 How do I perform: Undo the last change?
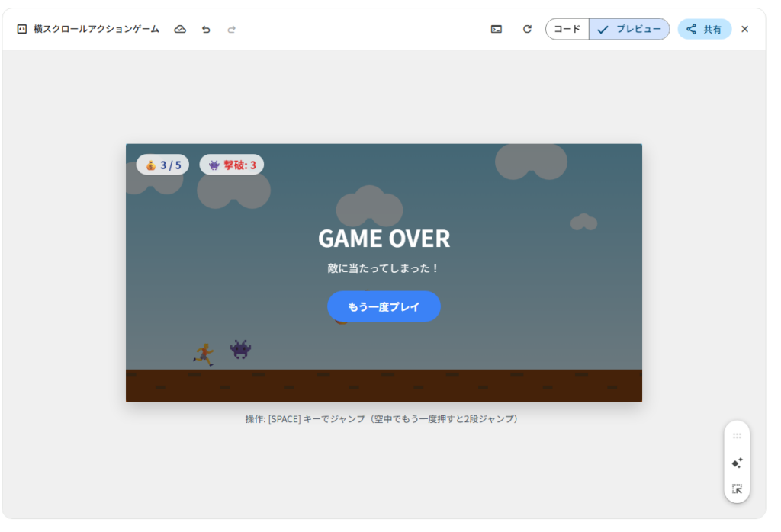pos(206,29)
